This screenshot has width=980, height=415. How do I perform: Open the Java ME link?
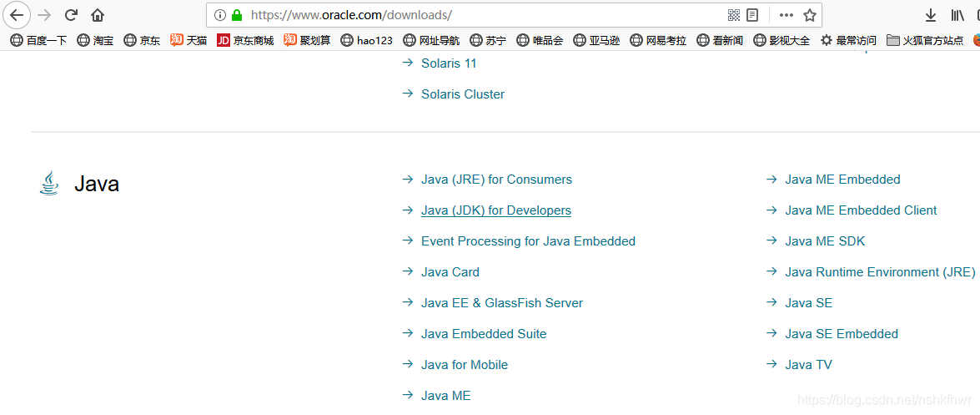(x=445, y=396)
